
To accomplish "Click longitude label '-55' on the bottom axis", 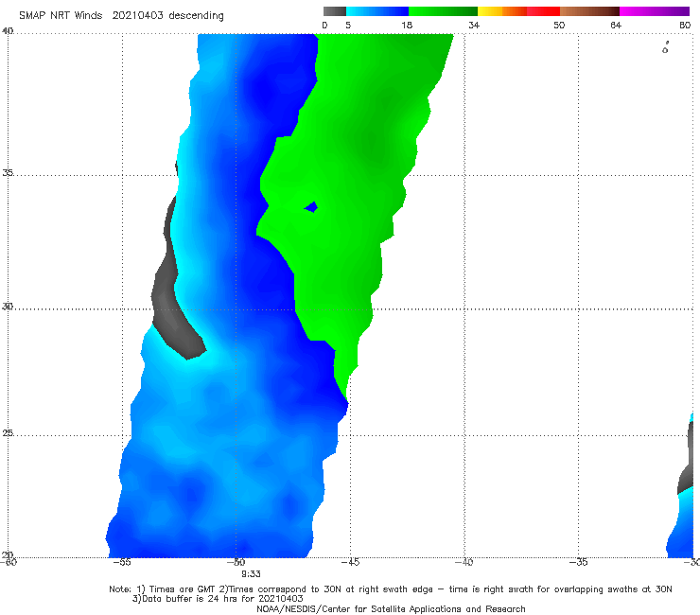I will 122,562.
